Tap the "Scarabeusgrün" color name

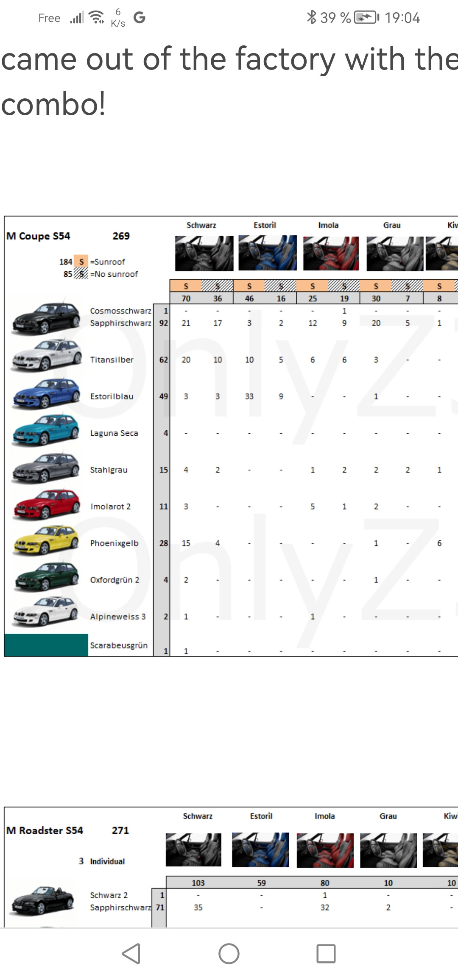click(119, 645)
